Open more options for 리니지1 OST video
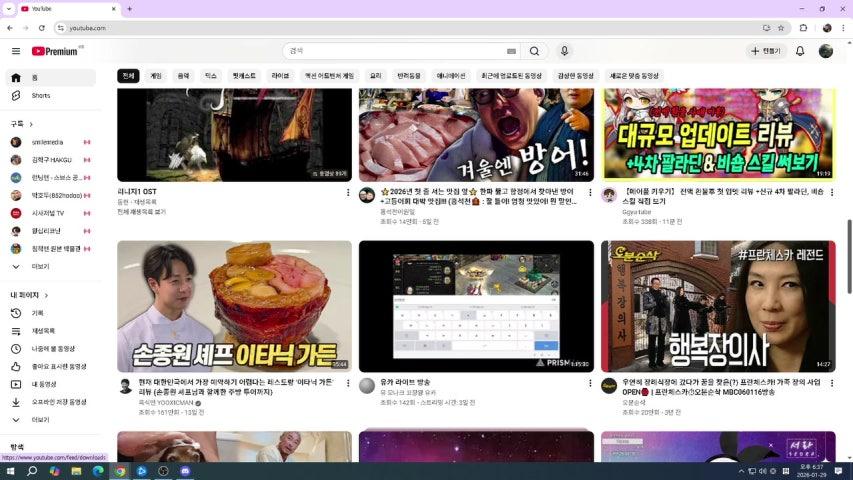Screen dimensions: 853x480 tap(348, 193)
